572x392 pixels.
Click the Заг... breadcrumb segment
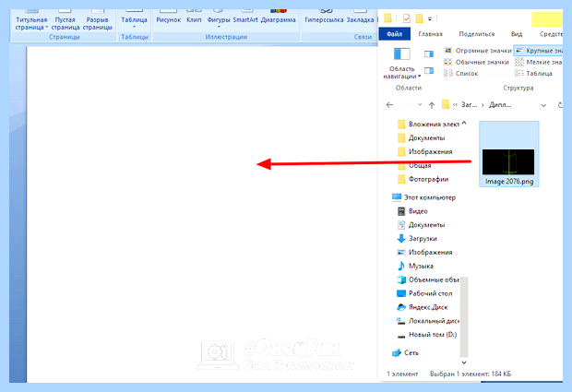coord(469,105)
